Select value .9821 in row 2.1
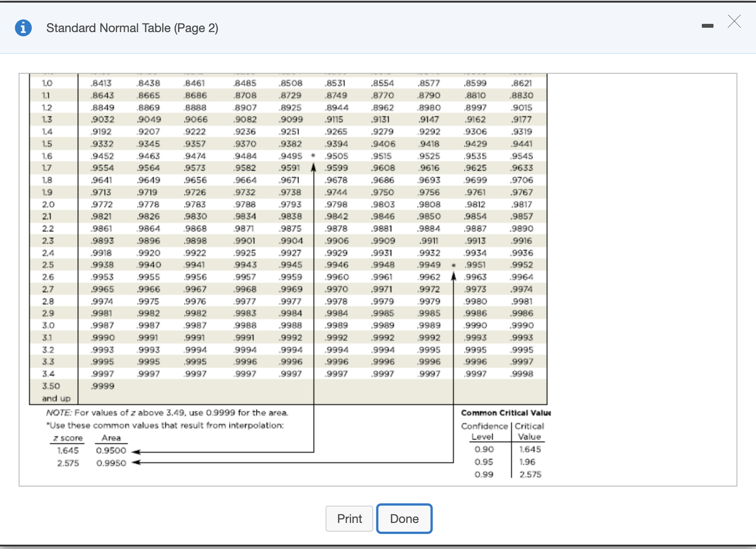Screen dimensions: 756x549 [101, 216]
